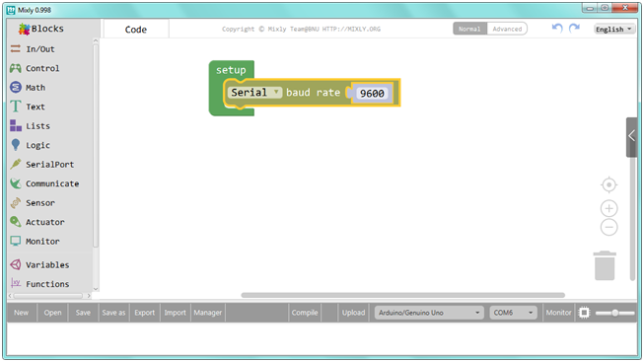
Task: Click the Blocks puzzle logo icon
Action: [24, 29]
